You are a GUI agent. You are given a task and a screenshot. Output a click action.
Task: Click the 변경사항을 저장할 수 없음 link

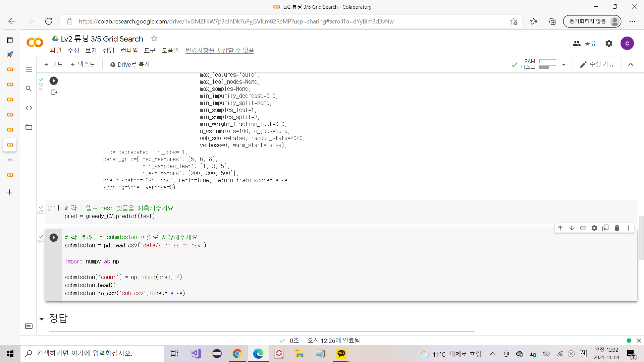tap(220, 50)
